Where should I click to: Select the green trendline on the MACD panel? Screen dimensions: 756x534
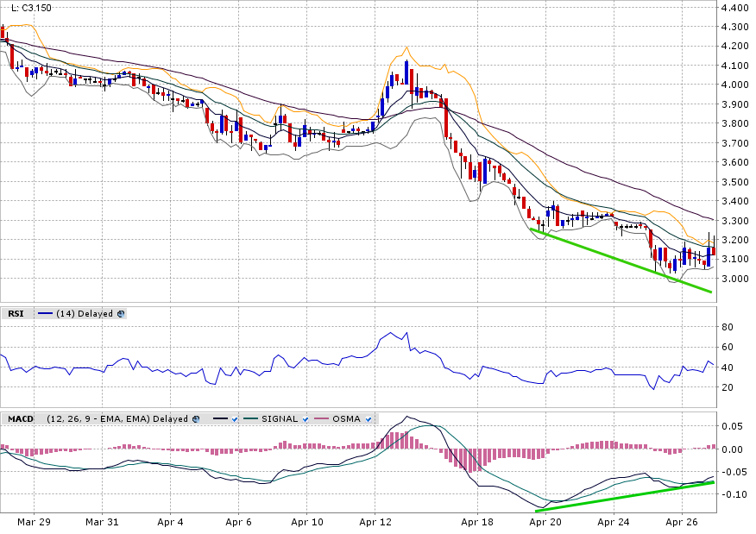pyautogui.click(x=621, y=496)
